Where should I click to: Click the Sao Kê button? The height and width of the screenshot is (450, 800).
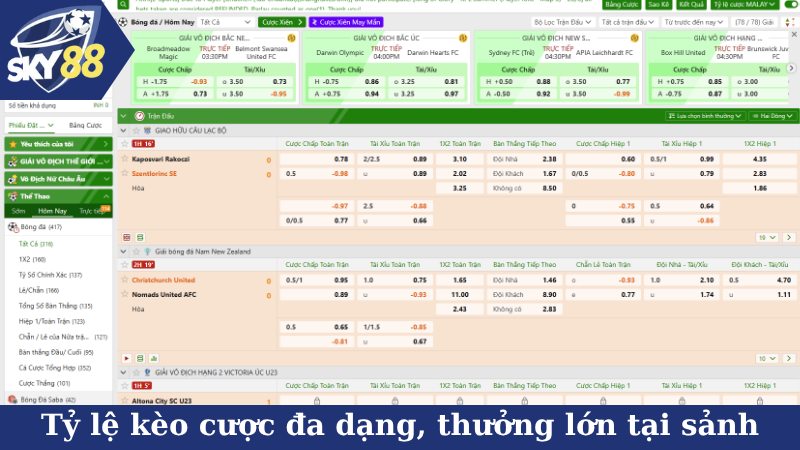(x=658, y=4)
